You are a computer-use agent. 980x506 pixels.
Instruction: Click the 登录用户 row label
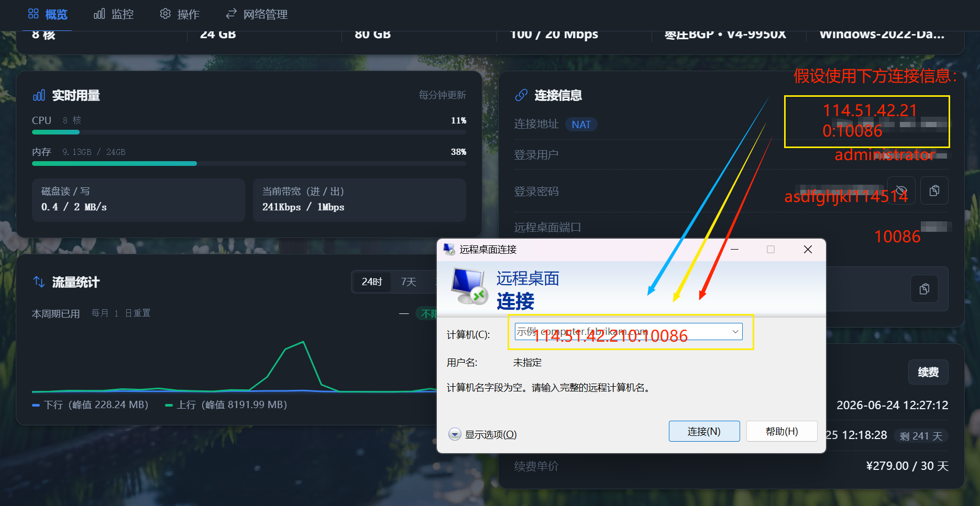536,155
